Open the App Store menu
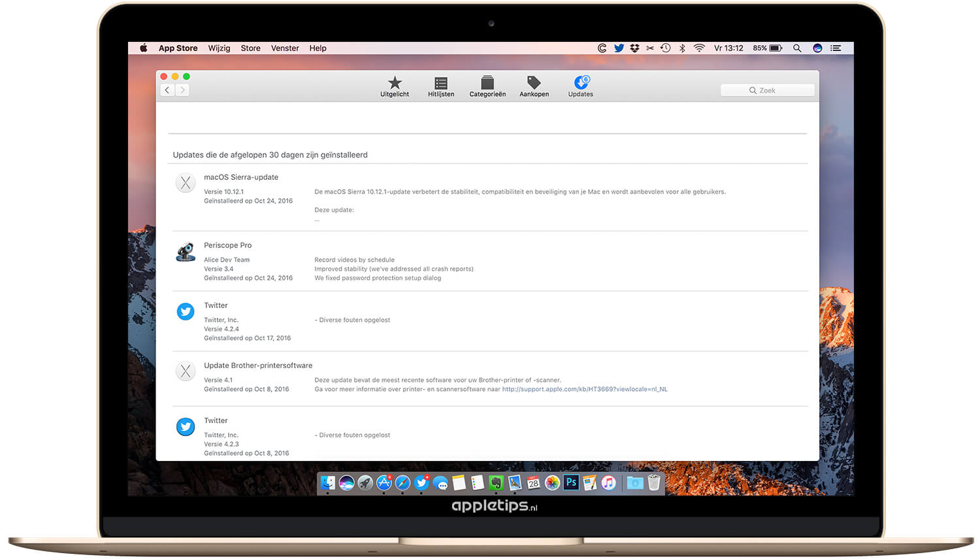 (x=178, y=48)
